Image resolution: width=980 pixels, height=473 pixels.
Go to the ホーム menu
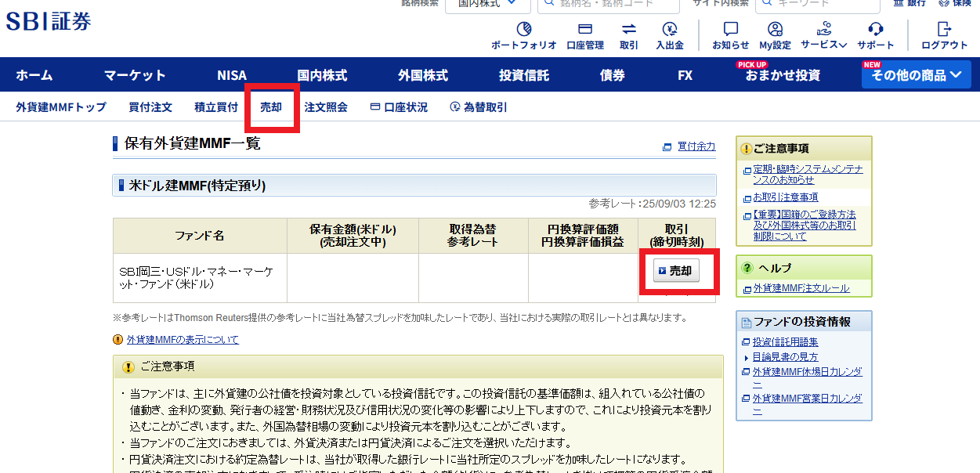(x=34, y=75)
